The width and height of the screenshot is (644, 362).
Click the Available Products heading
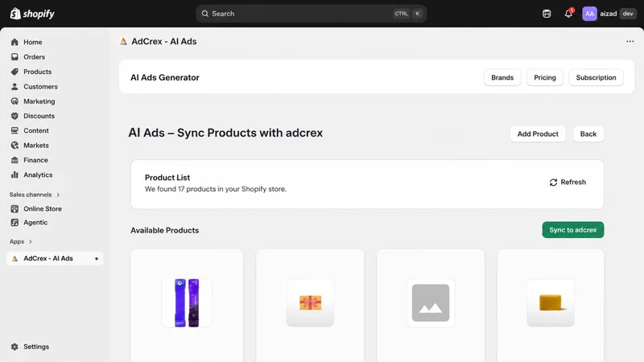pos(165,231)
